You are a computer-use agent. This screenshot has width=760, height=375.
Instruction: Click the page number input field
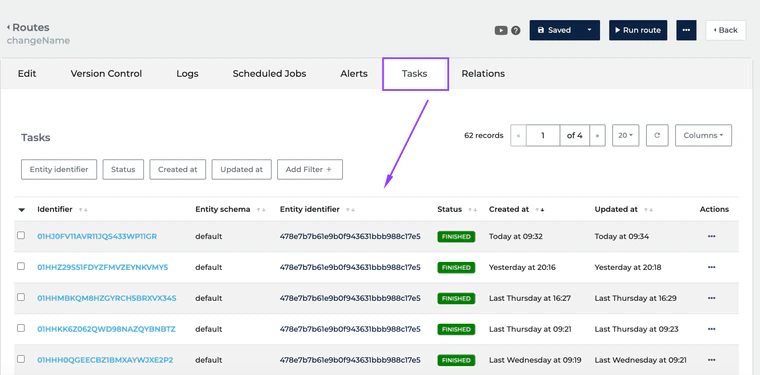(x=543, y=136)
